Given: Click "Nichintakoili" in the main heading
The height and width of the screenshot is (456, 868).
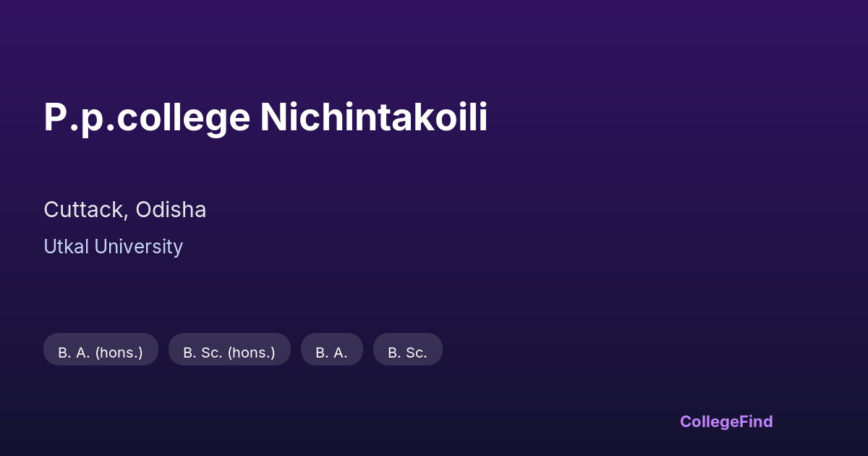Looking at the screenshot, I should pyautogui.click(x=373, y=118).
